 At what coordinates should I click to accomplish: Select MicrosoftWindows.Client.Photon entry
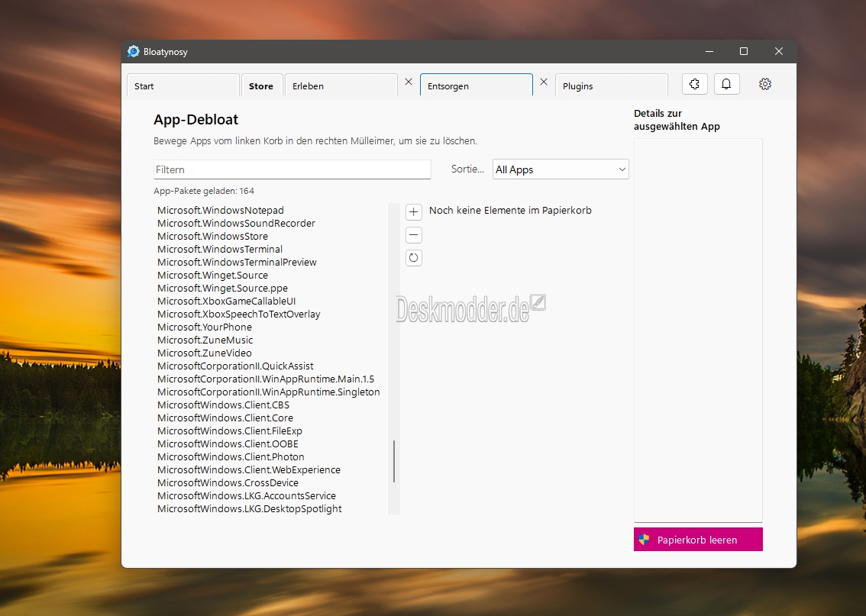pyautogui.click(x=231, y=456)
